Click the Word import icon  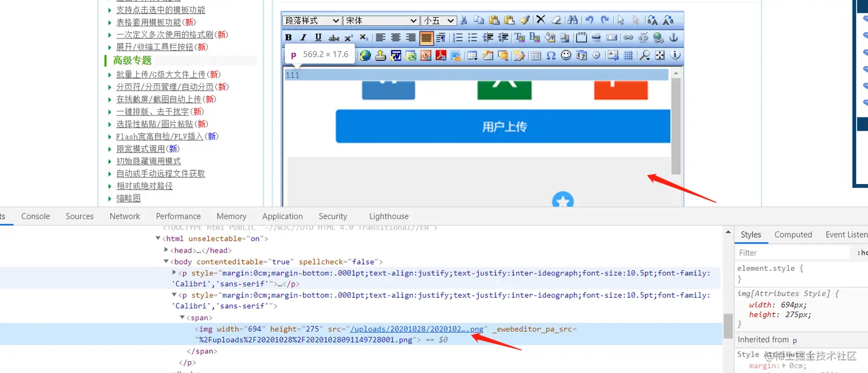(396, 55)
